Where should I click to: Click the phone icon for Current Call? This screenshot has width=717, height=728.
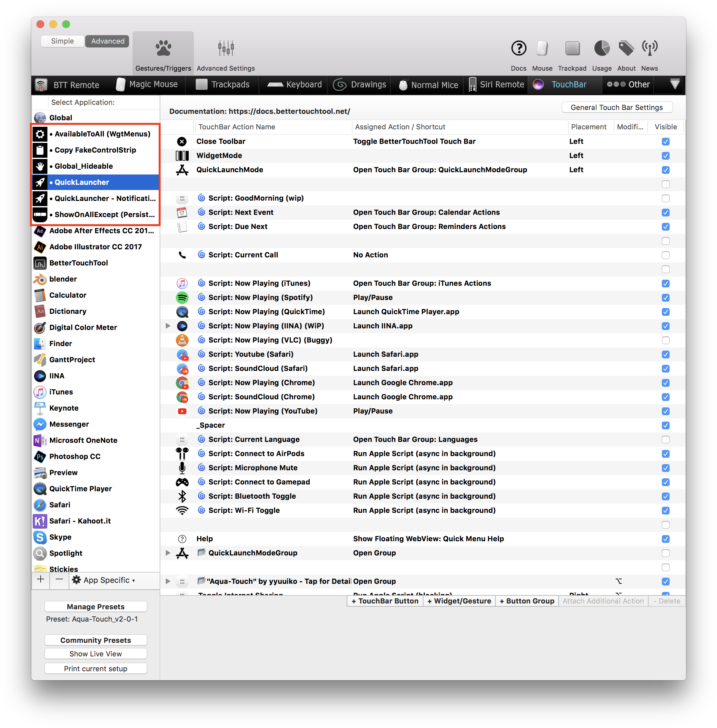182,255
